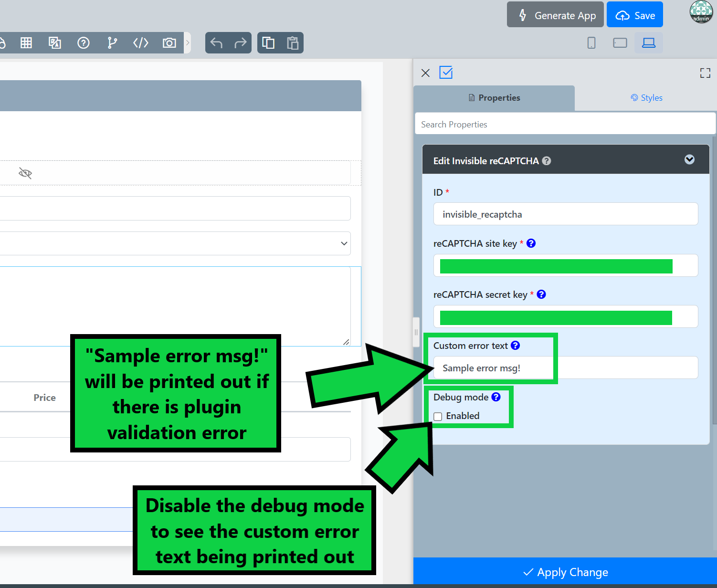Click the Apply Change button
This screenshot has width=717, height=588.
pyautogui.click(x=565, y=572)
